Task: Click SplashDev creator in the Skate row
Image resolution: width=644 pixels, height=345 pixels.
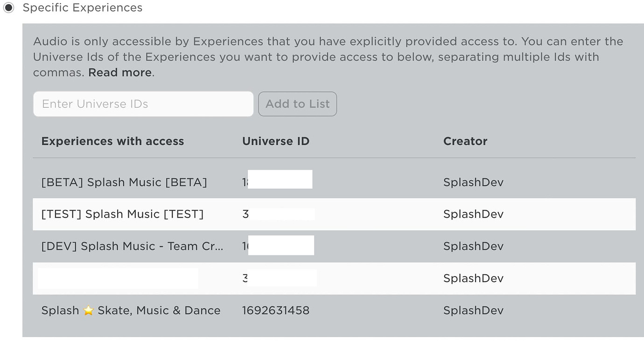Action: [x=473, y=310]
